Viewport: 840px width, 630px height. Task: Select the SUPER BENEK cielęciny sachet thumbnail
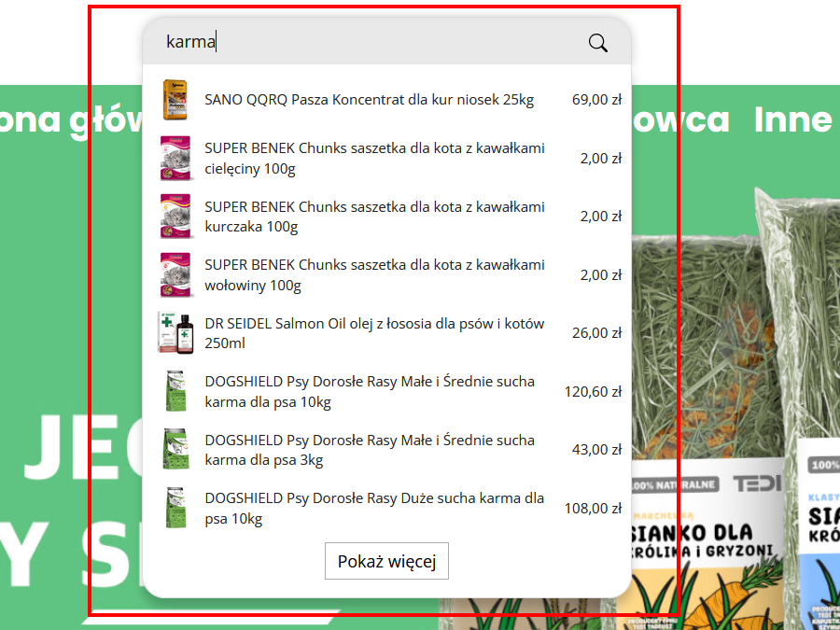point(175,158)
